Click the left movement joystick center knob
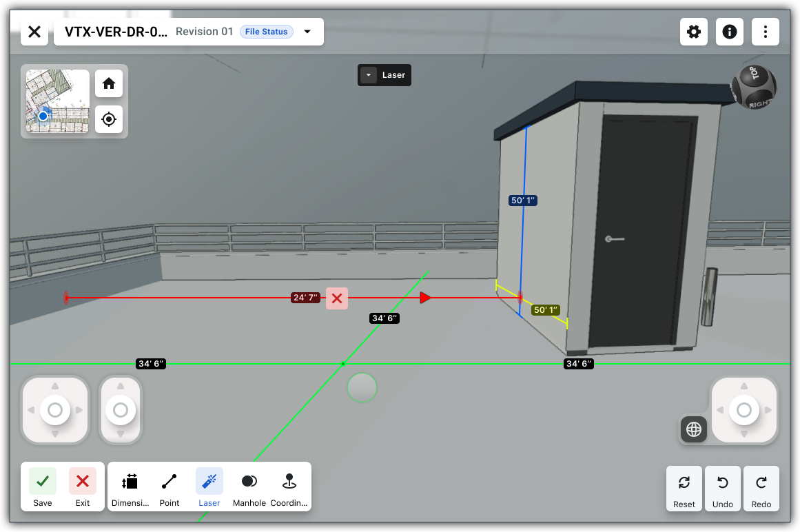The width and height of the screenshot is (800, 532). (x=55, y=410)
